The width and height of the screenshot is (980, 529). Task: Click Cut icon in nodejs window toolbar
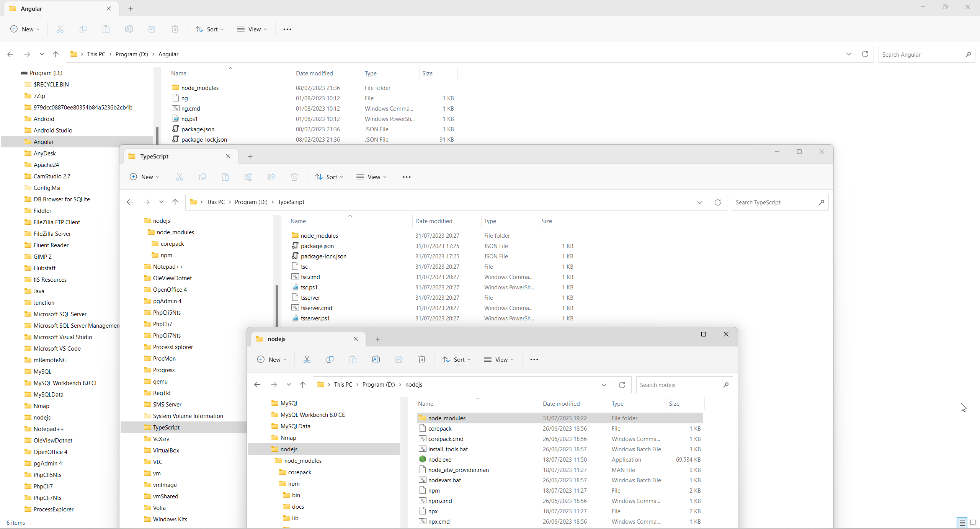[x=307, y=359]
